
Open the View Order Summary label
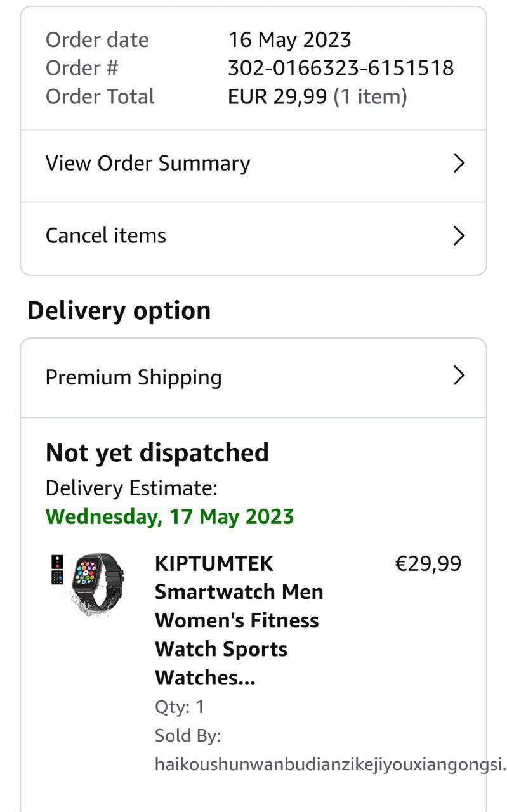tap(148, 164)
